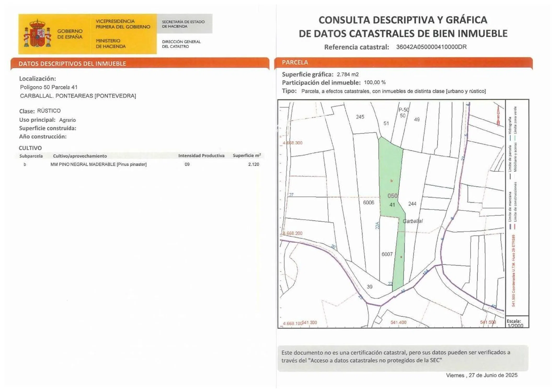Click the Subparcela column header
The image size is (555, 392).
point(31,156)
